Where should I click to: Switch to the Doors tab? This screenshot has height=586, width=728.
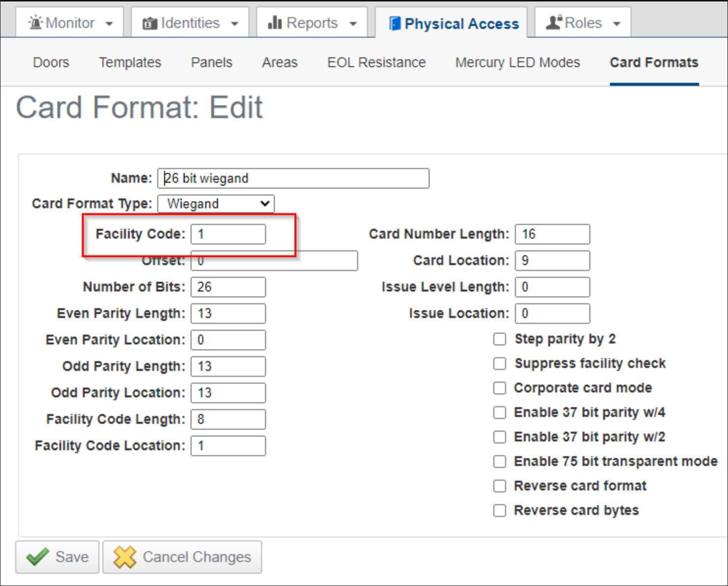pos(51,63)
